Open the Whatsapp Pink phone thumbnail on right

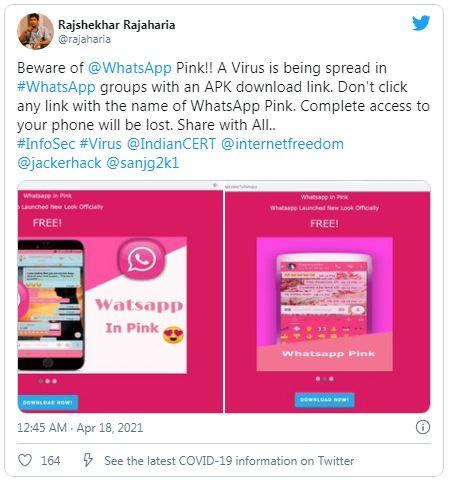pos(324,304)
